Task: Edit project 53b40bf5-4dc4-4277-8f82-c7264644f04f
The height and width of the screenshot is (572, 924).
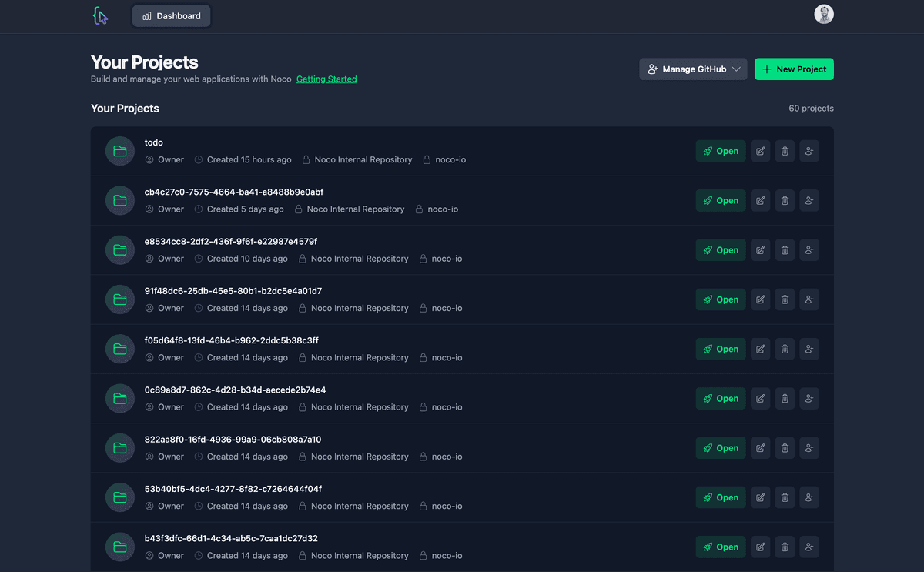Action: pyautogui.click(x=760, y=497)
